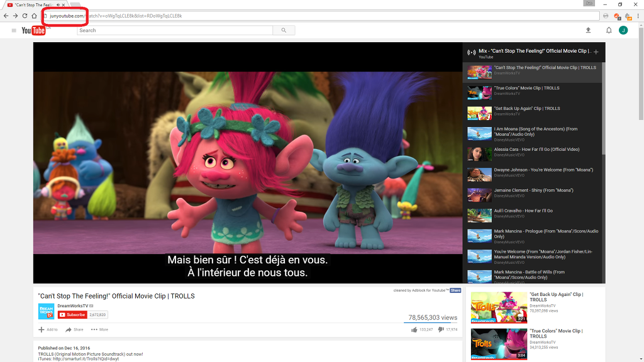Save the Mix playlist with the plus icon
The image size is (644, 362).
tap(596, 52)
